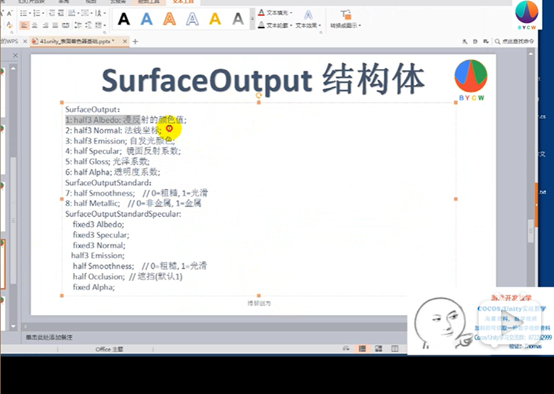Click the SurfaceOutputStandardSpecular: heading line

pos(123,214)
